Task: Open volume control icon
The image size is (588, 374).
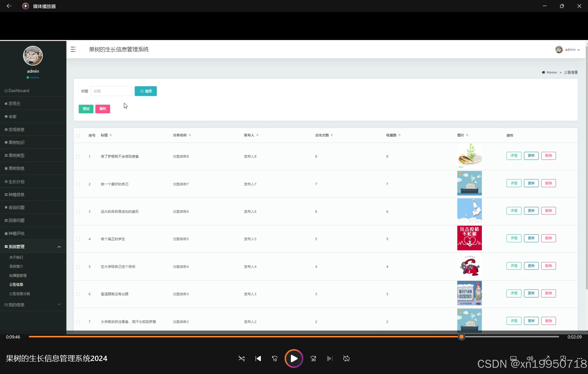Action: point(530,359)
